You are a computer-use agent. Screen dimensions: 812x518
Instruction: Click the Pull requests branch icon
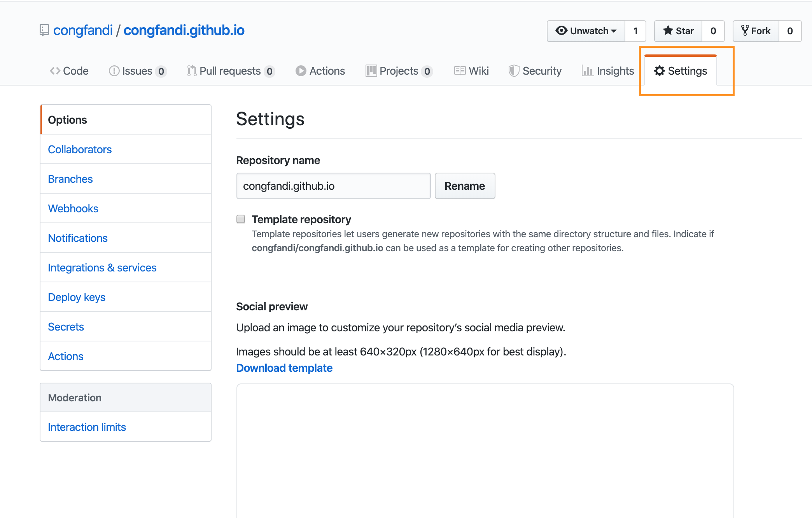point(191,71)
